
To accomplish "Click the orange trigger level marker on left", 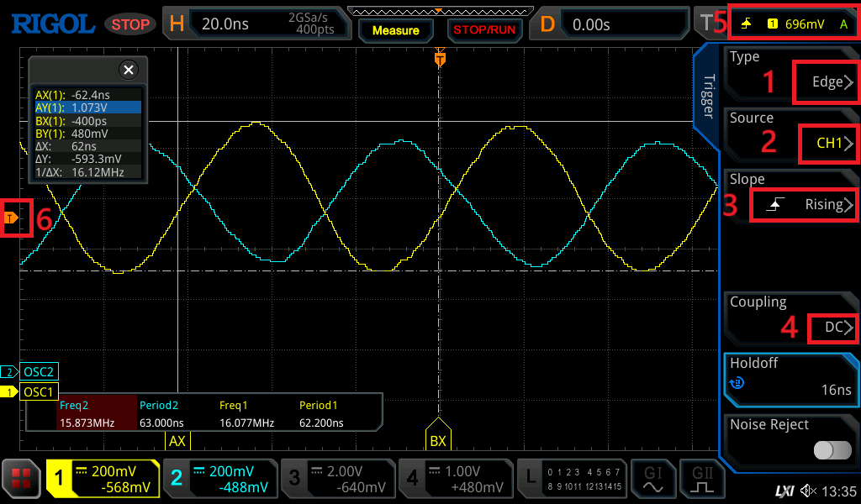I will [x=10, y=218].
